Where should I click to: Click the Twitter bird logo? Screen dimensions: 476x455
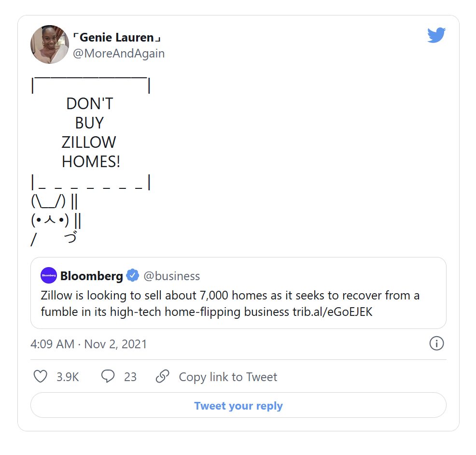tap(436, 35)
